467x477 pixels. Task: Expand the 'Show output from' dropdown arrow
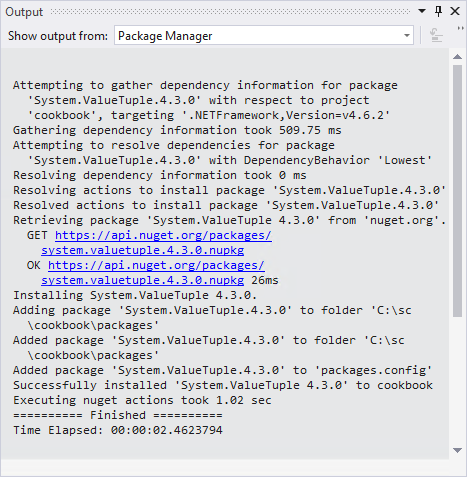[x=407, y=35]
